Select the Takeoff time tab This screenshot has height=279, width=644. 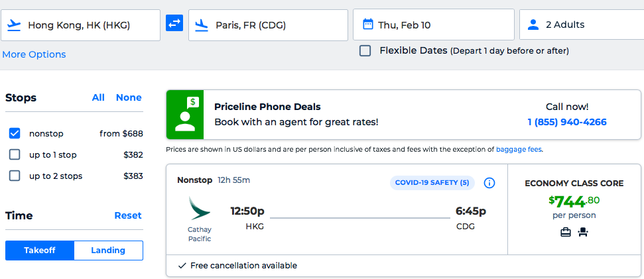pos(40,250)
